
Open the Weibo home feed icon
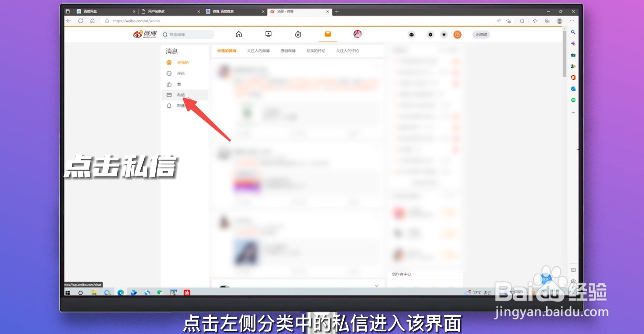tap(239, 34)
